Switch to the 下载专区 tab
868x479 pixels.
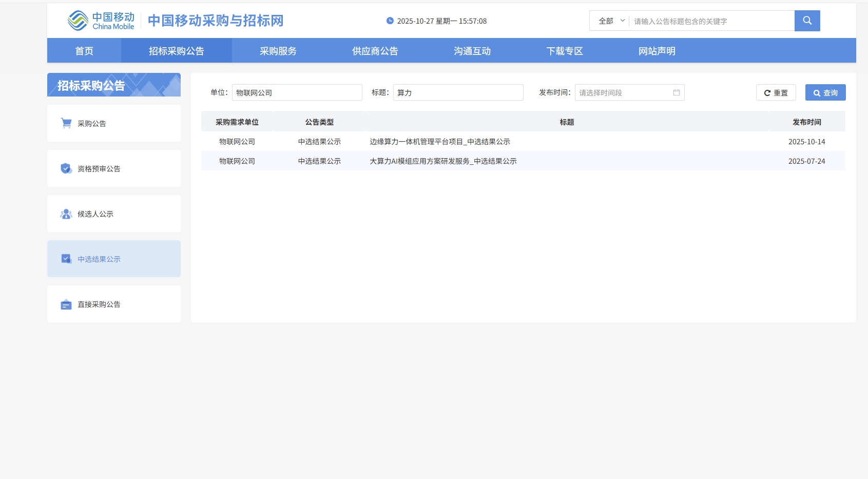coord(565,51)
